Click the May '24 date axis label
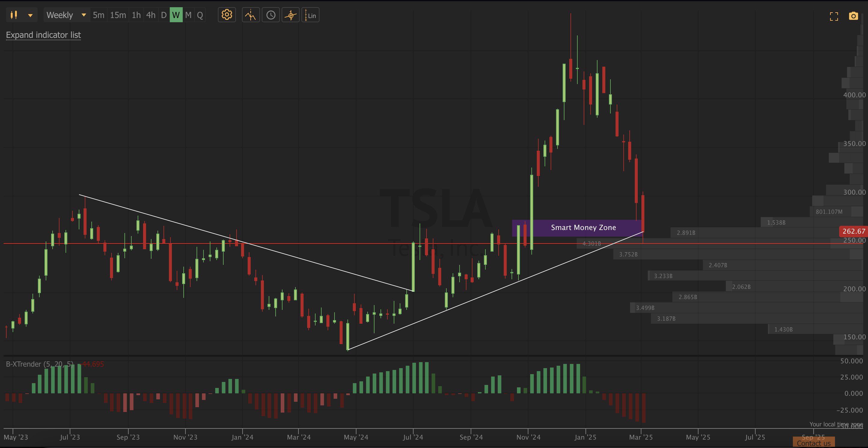The width and height of the screenshot is (868, 448). click(356, 437)
